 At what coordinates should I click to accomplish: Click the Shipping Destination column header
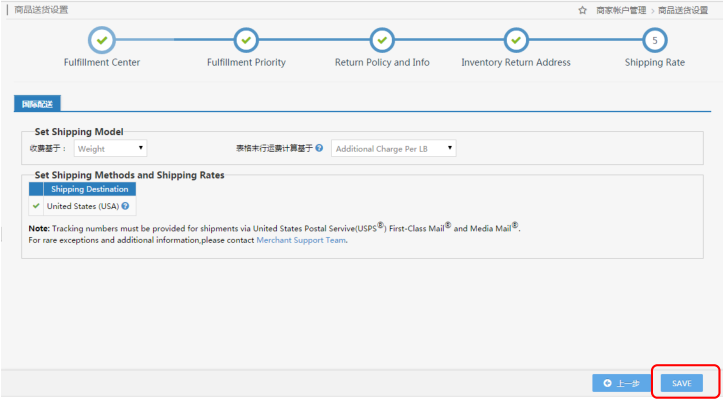point(89,189)
